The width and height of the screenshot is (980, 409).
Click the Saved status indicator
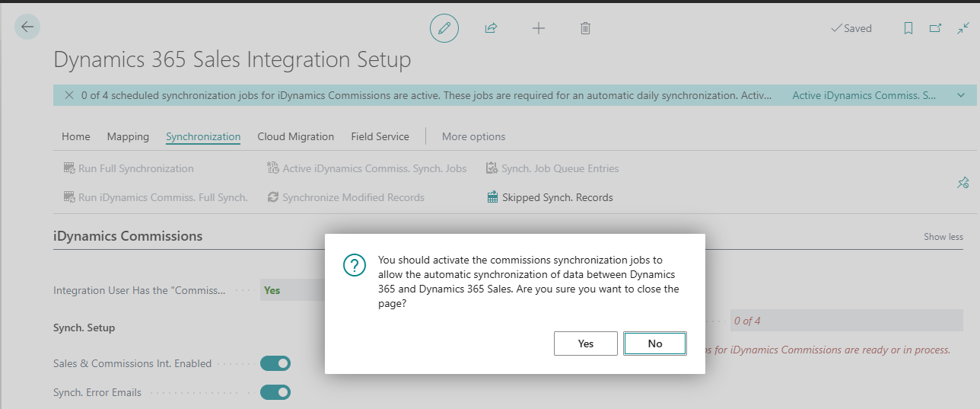(x=851, y=28)
